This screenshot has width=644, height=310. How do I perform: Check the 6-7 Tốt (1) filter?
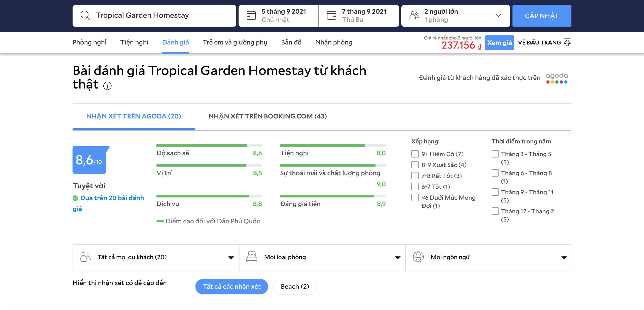click(415, 187)
